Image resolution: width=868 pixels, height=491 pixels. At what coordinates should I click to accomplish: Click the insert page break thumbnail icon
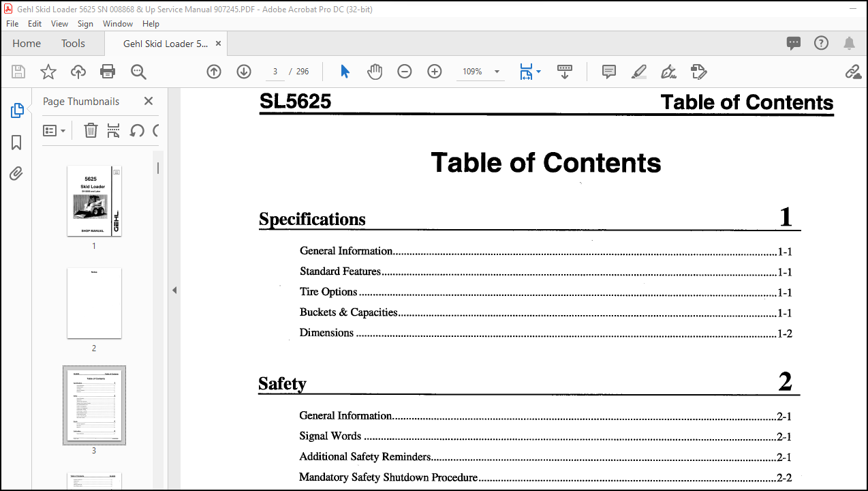(x=114, y=130)
